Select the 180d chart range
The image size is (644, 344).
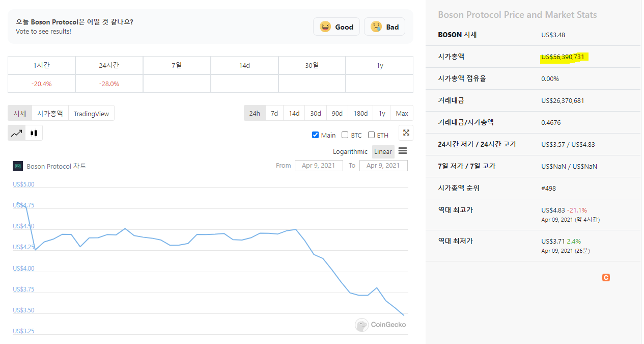click(360, 113)
